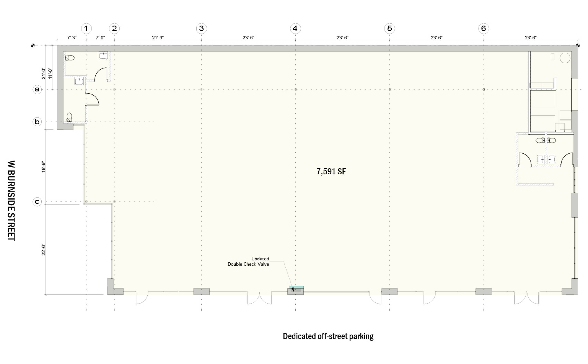This screenshot has width=588, height=364.
Task: Click row grid bubble a
Action: click(x=37, y=90)
